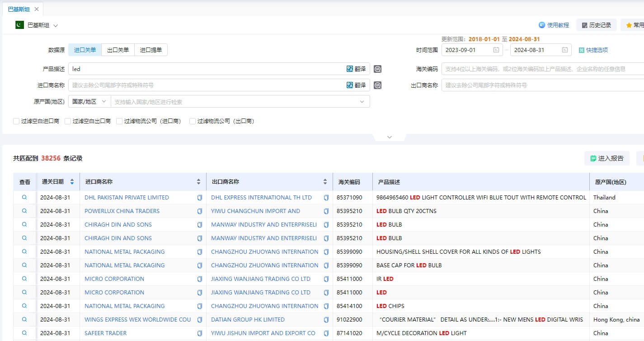Tick 过滤物流公司（出口商）checkbox

[x=193, y=121]
